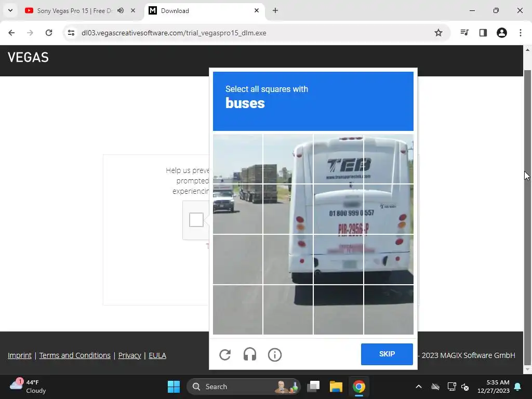Open the network tray icon

coord(451,387)
